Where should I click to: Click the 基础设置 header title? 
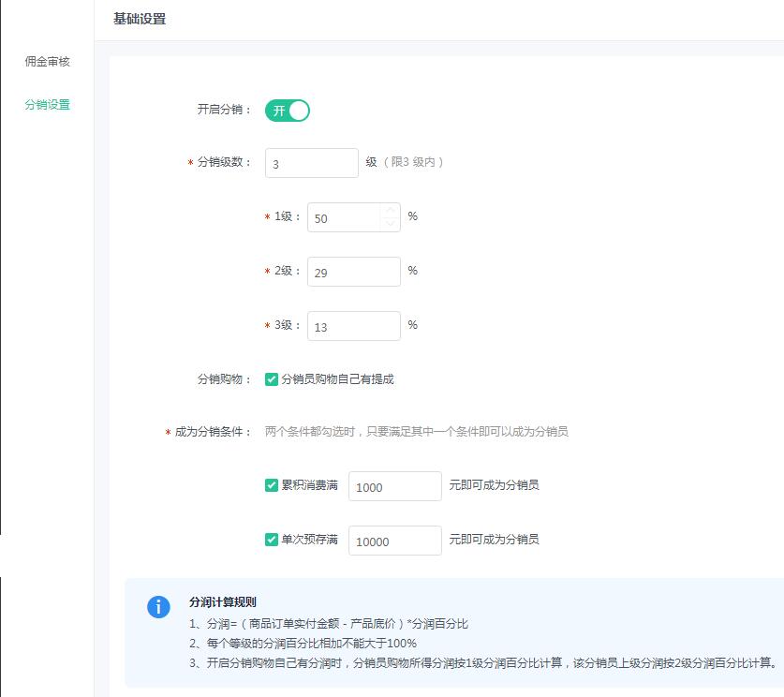point(140,19)
